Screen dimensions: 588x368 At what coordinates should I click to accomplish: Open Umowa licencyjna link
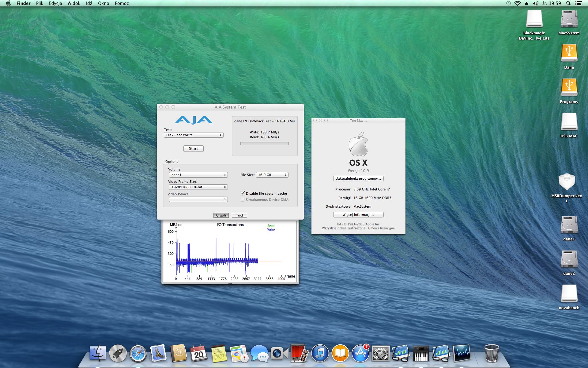tap(381, 228)
